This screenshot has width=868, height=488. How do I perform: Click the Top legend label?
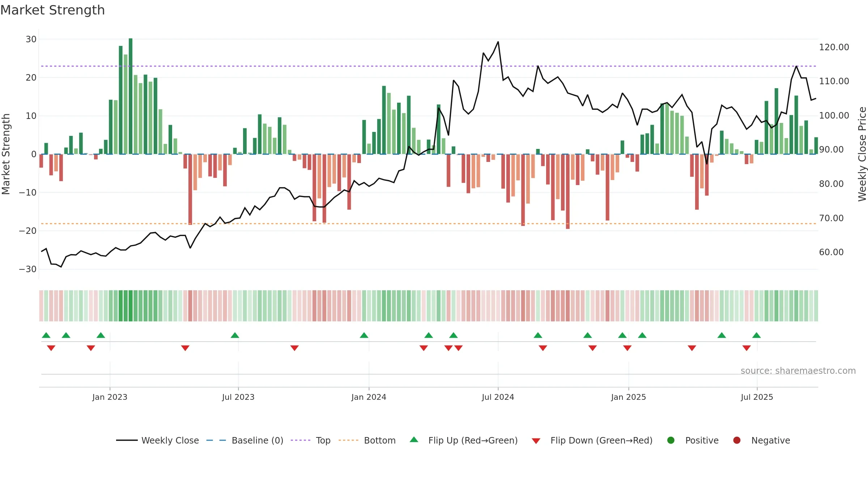(323, 440)
